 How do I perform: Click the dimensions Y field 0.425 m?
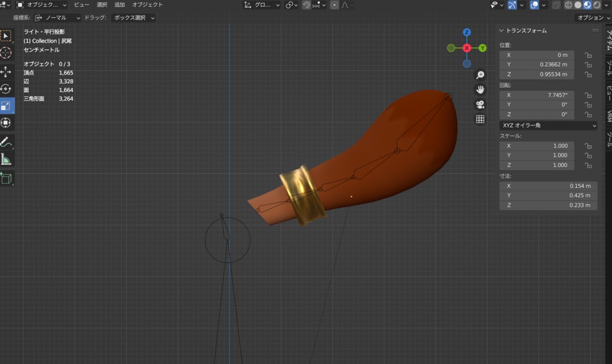549,195
